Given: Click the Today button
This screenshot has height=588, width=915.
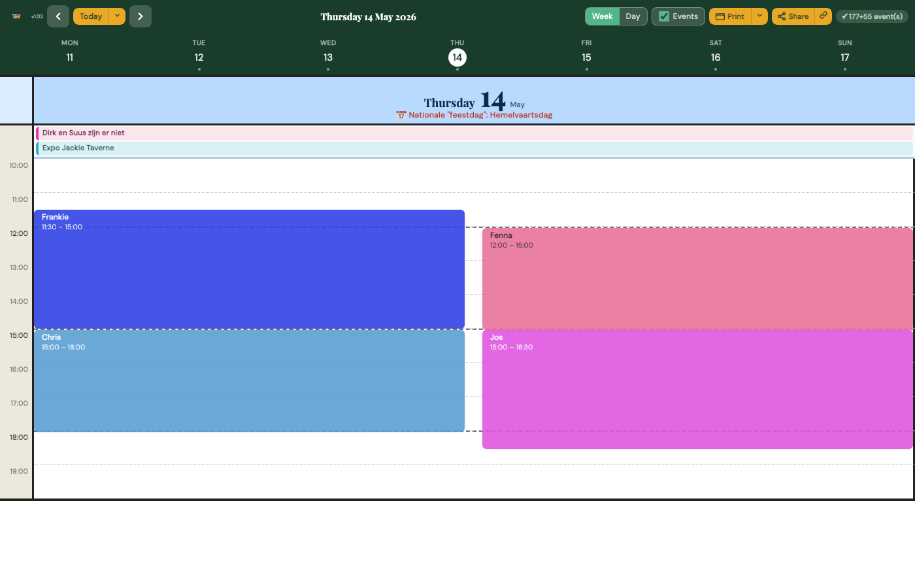Looking at the screenshot, I should tap(91, 16).
